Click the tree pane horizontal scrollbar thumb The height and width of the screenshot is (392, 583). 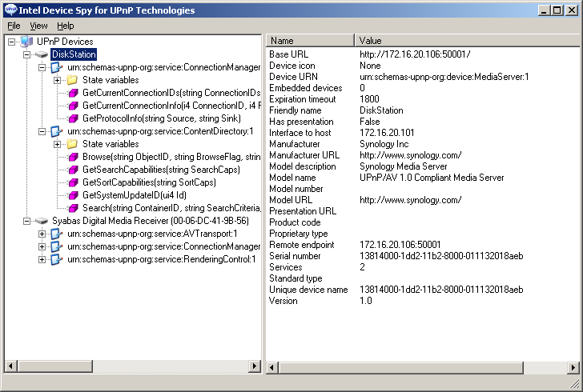pos(54,366)
